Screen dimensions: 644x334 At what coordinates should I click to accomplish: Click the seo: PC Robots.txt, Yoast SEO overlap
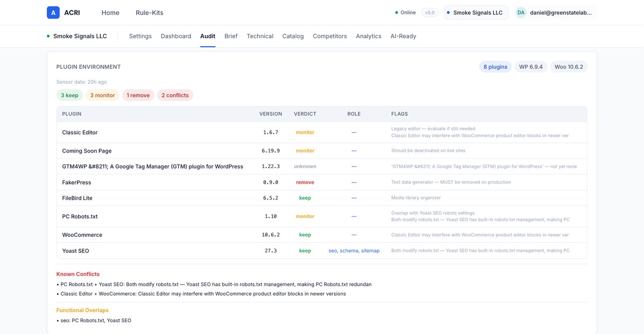point(94,321)
